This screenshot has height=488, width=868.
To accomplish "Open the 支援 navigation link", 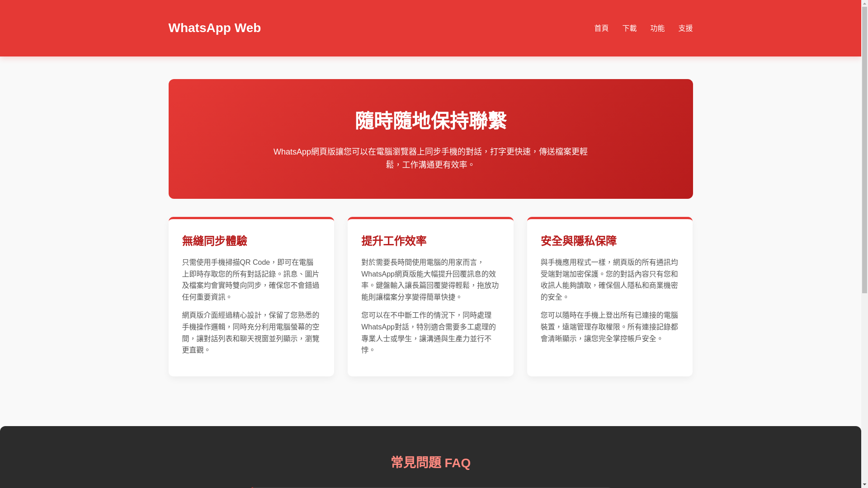I will (685, 28).
